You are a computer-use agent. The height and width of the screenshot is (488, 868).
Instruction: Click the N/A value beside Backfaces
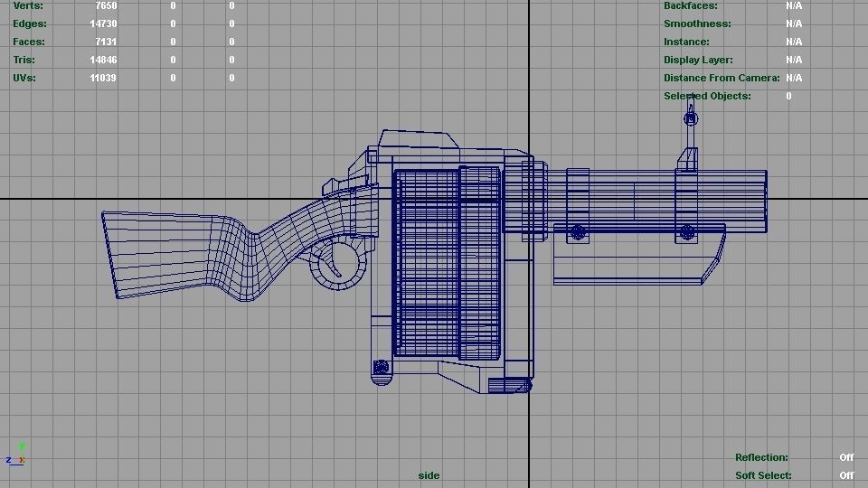pyautogui.click(x=794, y=6)
